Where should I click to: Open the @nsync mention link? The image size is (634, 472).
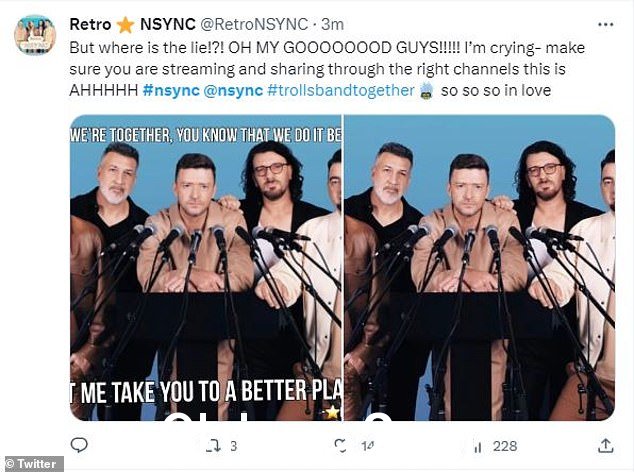tap(233, 90)
